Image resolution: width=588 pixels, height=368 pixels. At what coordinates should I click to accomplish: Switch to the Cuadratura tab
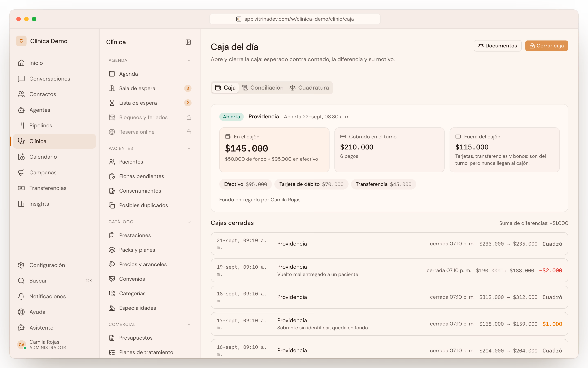point(309,88)
